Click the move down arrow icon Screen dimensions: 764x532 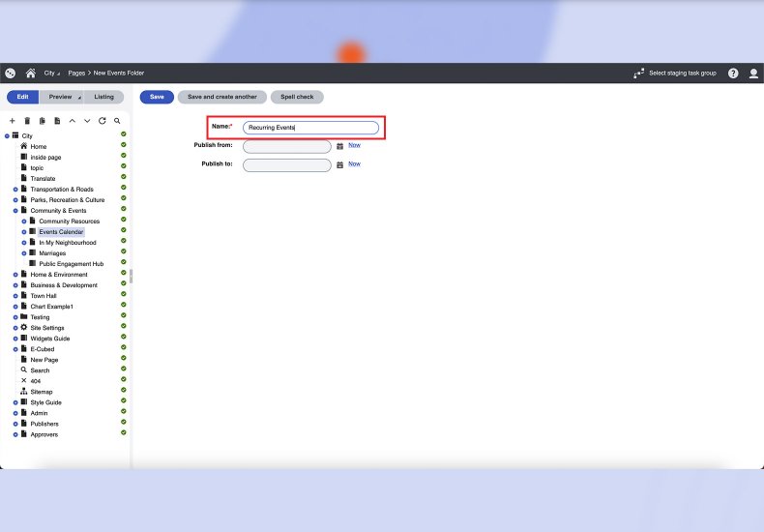click(x=87, y=121)
